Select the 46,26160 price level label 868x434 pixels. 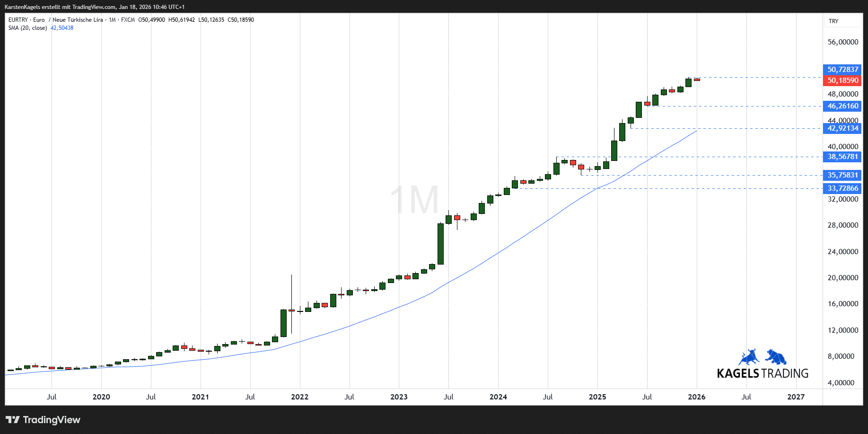842,106
